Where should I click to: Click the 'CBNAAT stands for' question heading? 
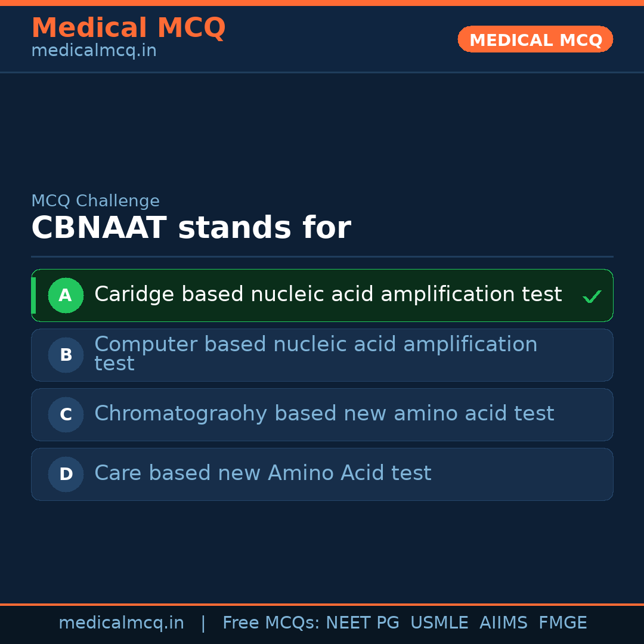click(x=191, y=228)
